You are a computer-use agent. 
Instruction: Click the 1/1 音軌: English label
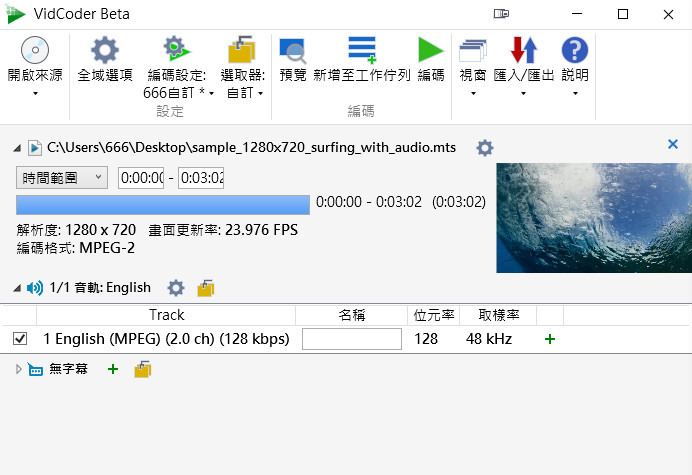click(100, 288)
